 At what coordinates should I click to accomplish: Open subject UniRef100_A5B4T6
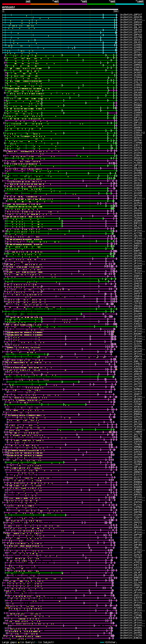click(x=131, y=356)
